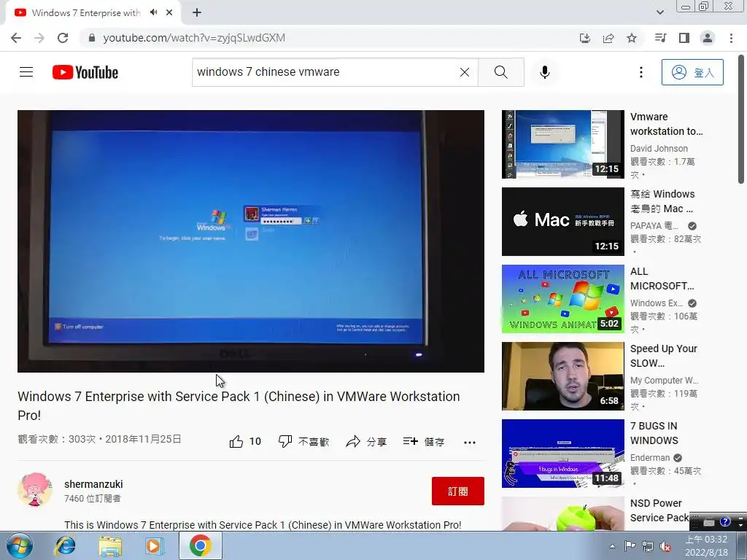This screenshot has height=560, width=747.
Task: Click the network tray icon
Action: click(648, 546)
